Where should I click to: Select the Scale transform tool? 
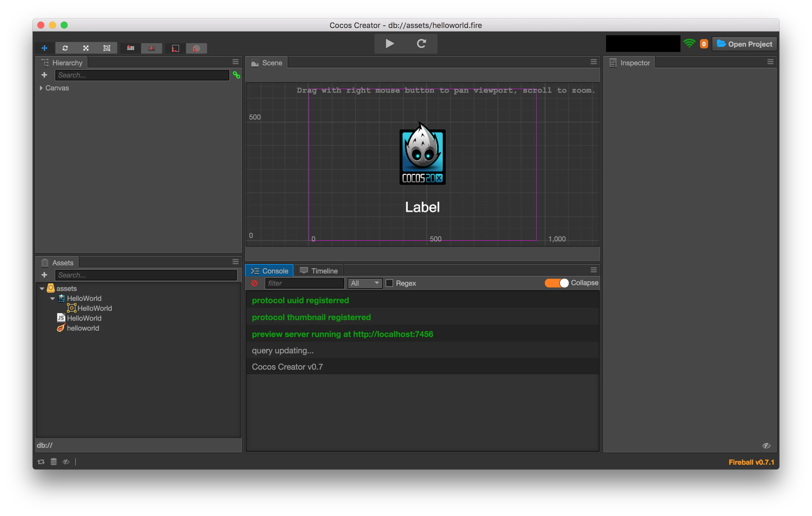coord(86,48)
